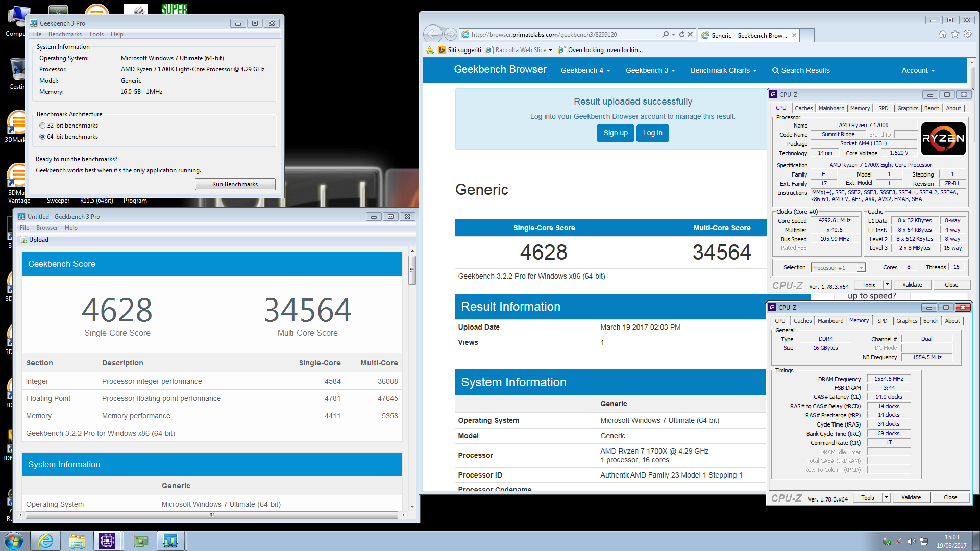Click the refresh icon in the address bar
The width and height of the screenshot is (980, 551).
point(682,34)
